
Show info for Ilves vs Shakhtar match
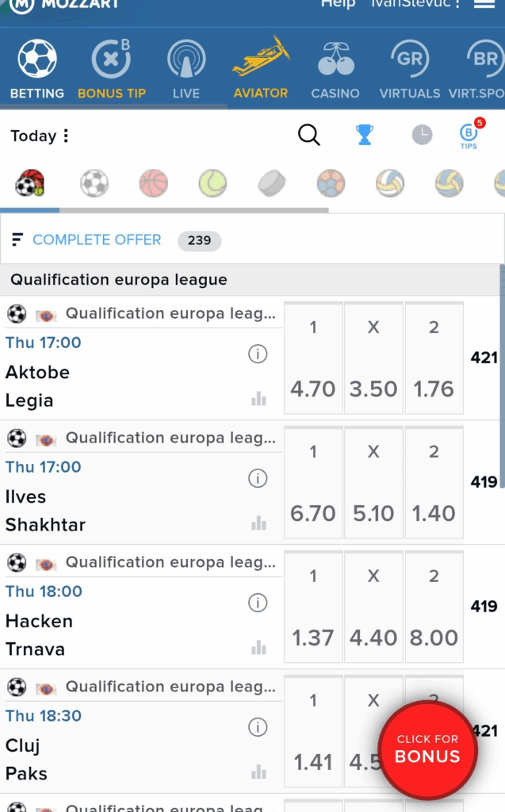[x=258, y=478]
